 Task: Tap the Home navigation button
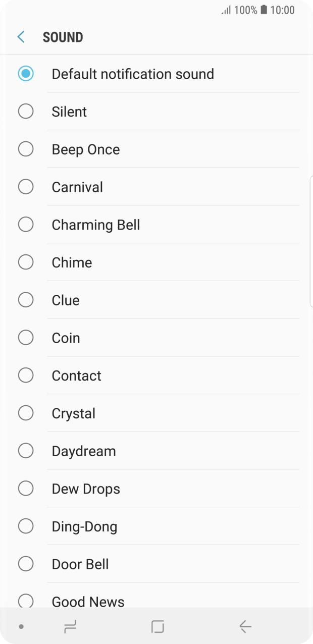point(156,626)
